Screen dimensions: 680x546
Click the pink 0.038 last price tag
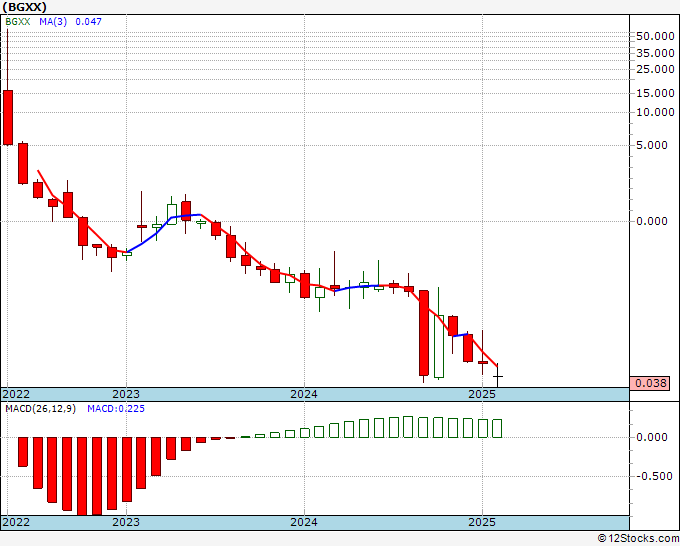point(651,383)
